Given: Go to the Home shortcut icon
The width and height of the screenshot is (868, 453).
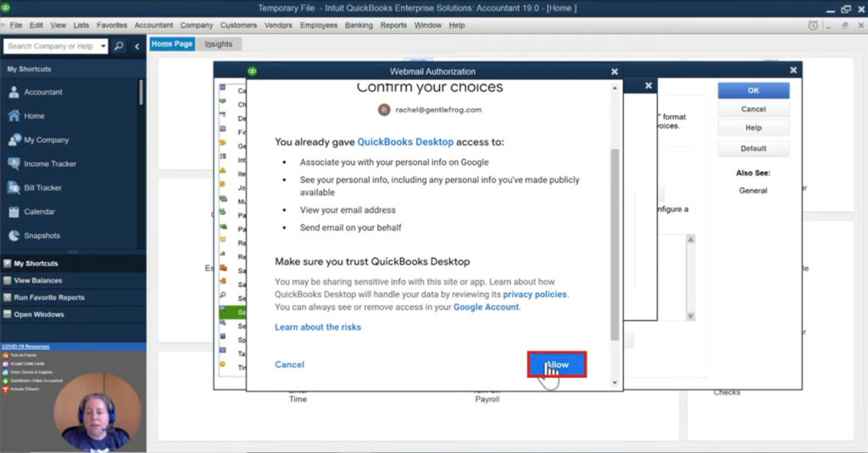Looking at the screenshot, I should click(14, 116).
